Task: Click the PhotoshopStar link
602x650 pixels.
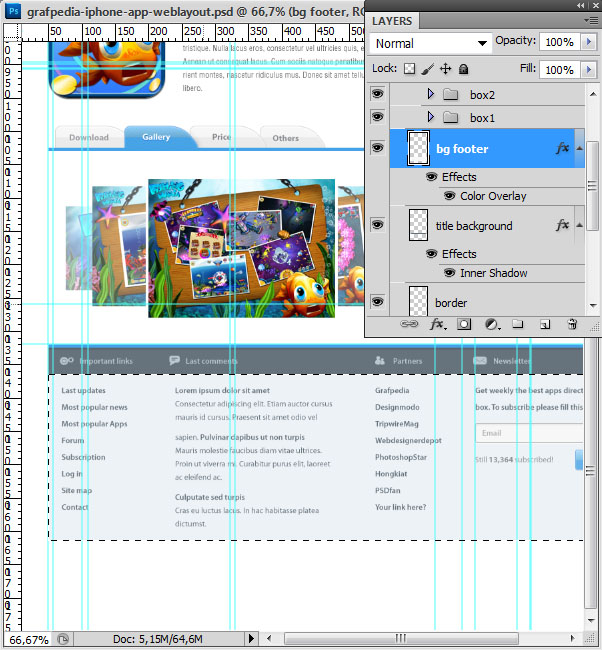Action: (x=401, y=457)
